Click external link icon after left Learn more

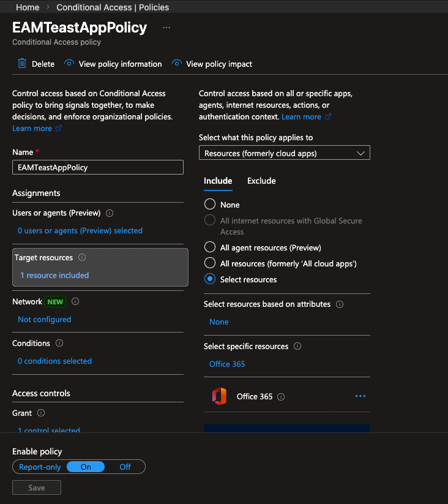click(59, 128)
